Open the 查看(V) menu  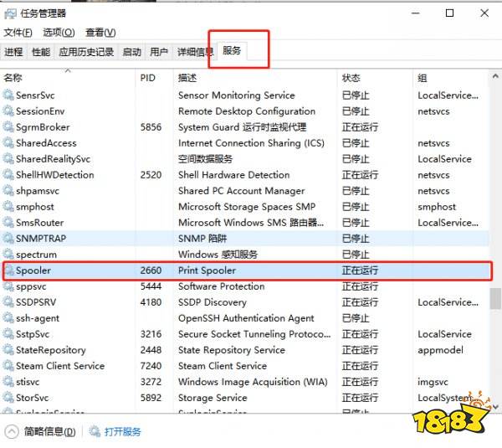(x=100, y=33)
